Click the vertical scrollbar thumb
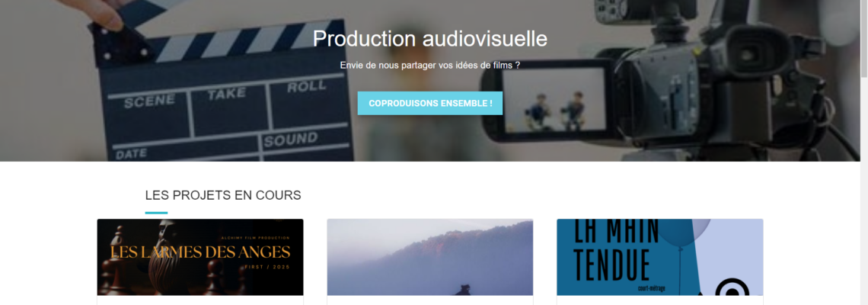The width and height of the screenshot is (868, 305). tap(864, 38)
